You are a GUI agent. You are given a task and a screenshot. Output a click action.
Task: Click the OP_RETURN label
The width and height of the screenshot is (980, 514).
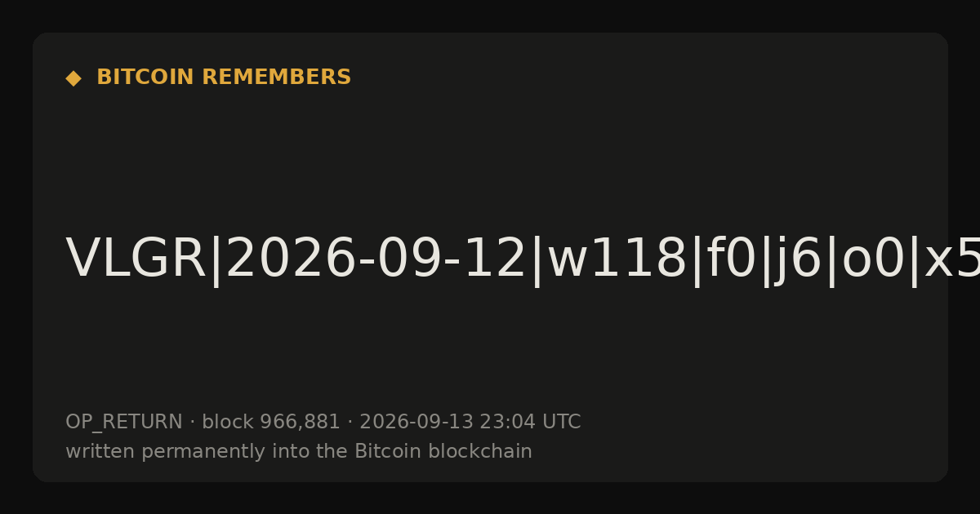[x=124, y=423]
